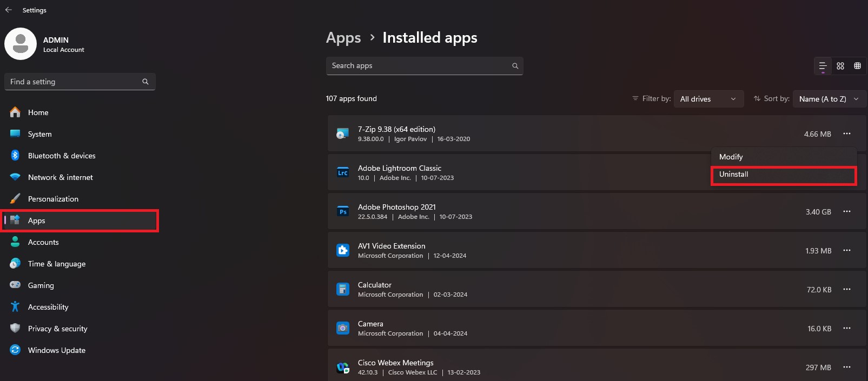Open the Sort by Name dropdown
Viewport: 868px width, 381px height.
829,99
